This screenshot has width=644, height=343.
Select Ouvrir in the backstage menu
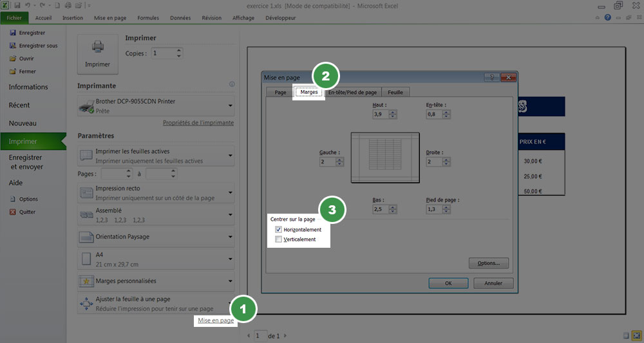click(22, 59)
